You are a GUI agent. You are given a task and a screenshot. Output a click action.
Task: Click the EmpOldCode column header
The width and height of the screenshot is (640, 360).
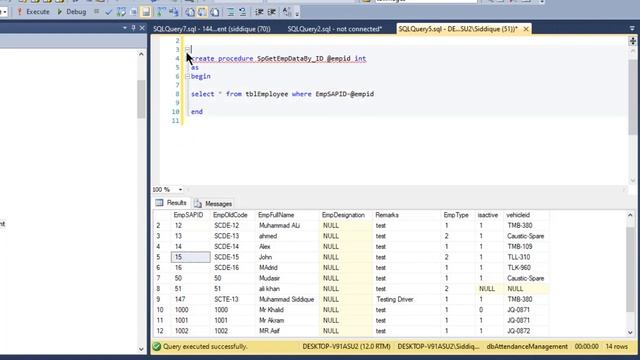[233, 215]
